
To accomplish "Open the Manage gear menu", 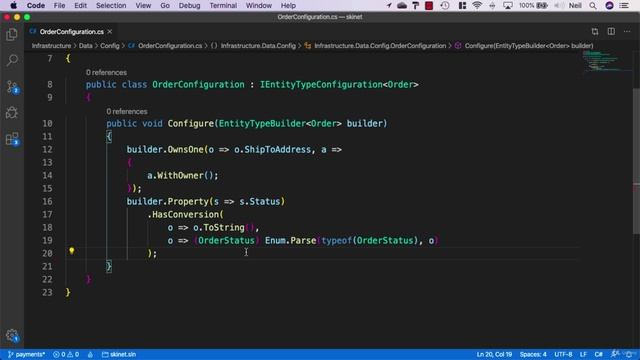I will pyautogui.click(x=12, y=336).
